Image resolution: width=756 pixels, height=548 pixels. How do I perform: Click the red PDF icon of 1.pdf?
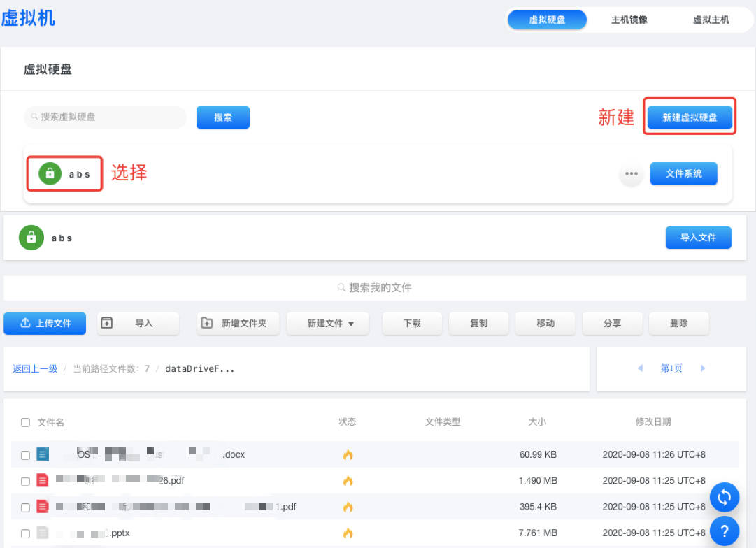click(43, 506)
